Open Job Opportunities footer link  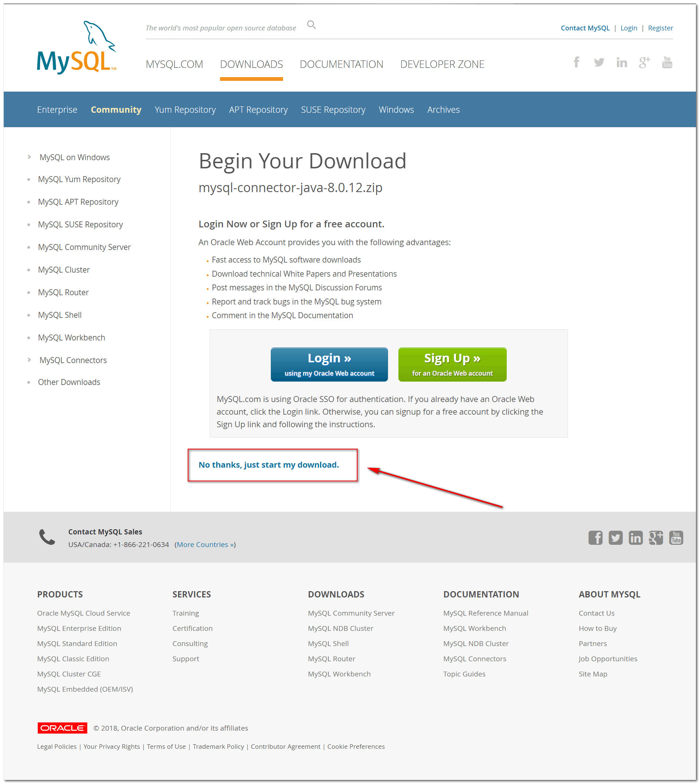(608, 659)
